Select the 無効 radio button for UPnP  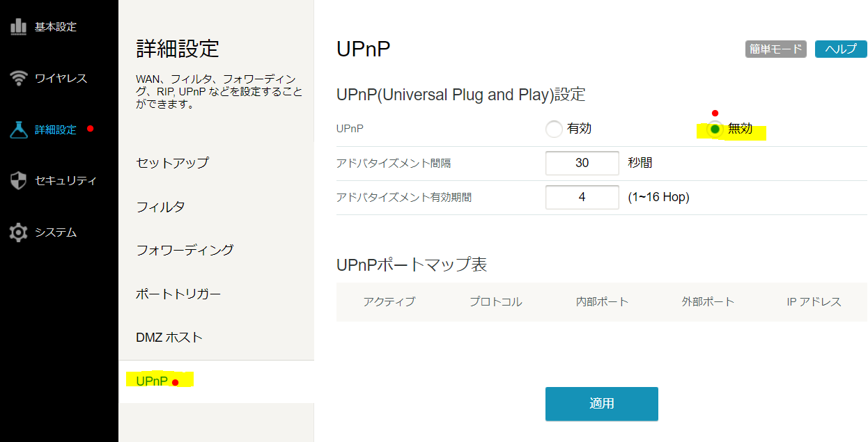coord(715,129)
